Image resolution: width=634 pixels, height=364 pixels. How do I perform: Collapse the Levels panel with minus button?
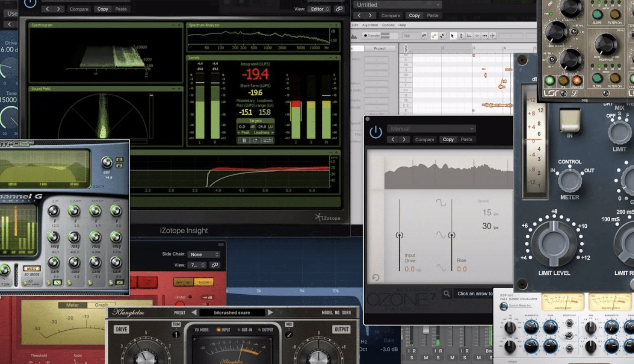[331, 57]
